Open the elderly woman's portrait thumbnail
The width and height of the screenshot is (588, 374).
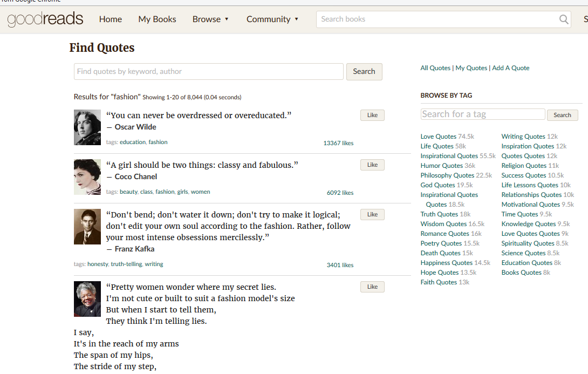click(87, 299)
